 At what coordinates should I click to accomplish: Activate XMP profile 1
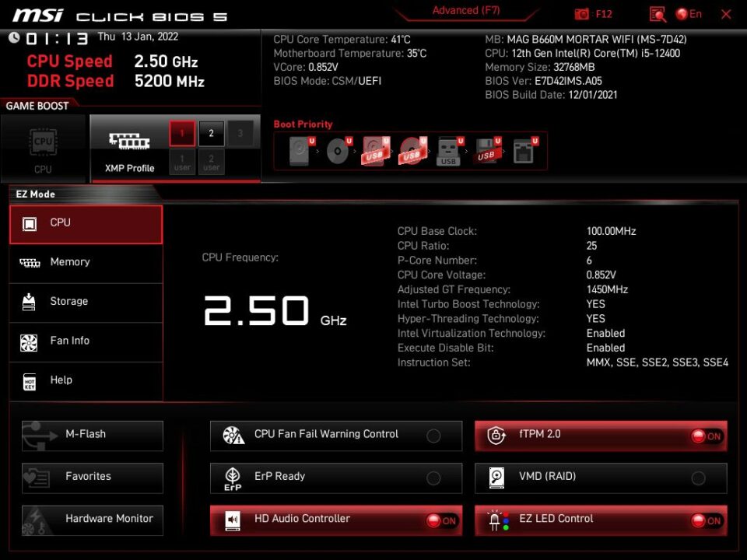(182, 133)
